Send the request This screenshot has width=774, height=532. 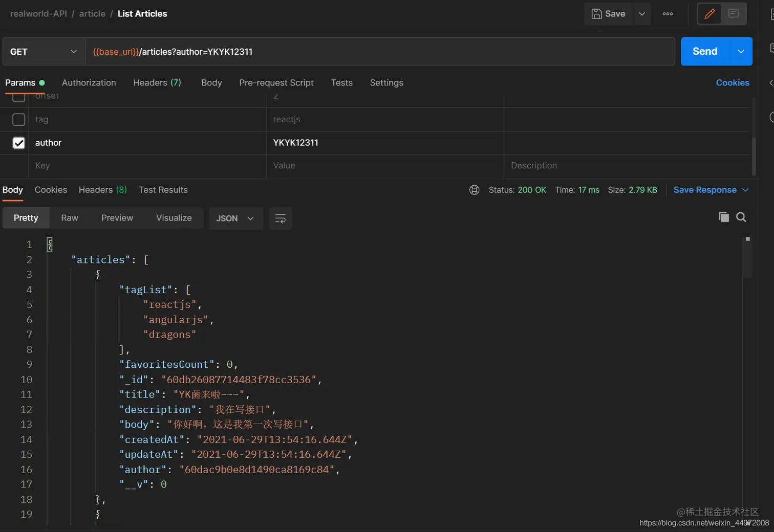[x=705, y=51]
